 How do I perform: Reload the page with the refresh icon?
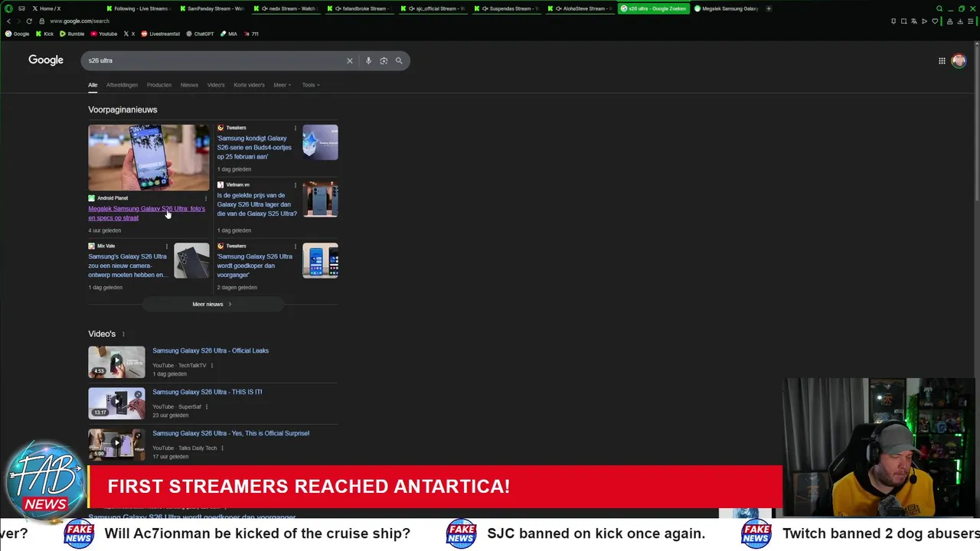[29, 21]
